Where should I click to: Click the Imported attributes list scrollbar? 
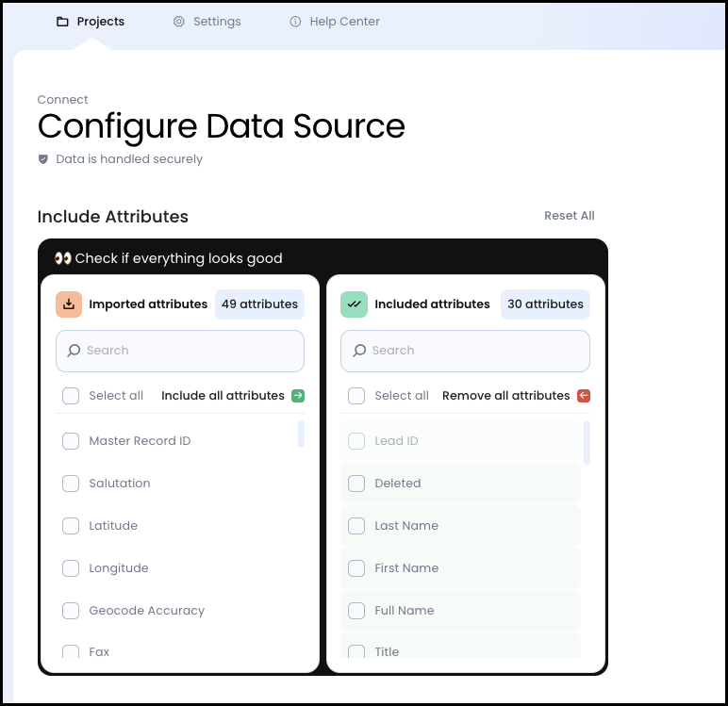[x=302, y=435]
